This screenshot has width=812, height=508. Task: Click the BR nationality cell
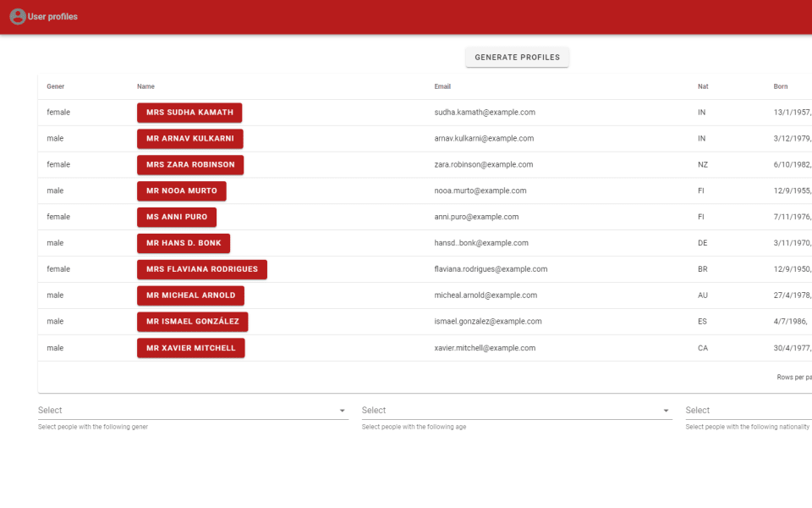pos(702,269)
